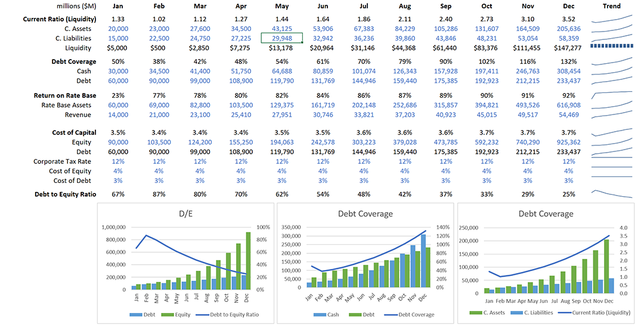
Task: Click the Jan Cash value 30,000
Action: (118, 72)
